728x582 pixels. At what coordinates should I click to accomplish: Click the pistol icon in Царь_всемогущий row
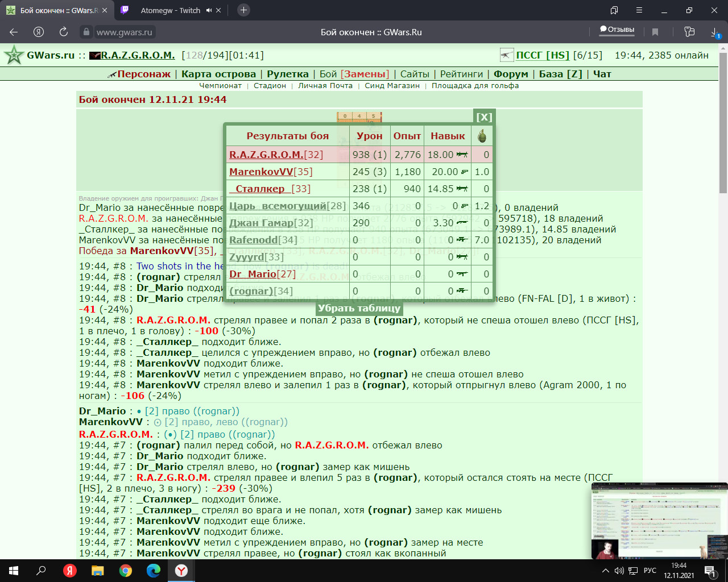coord(464,206)
